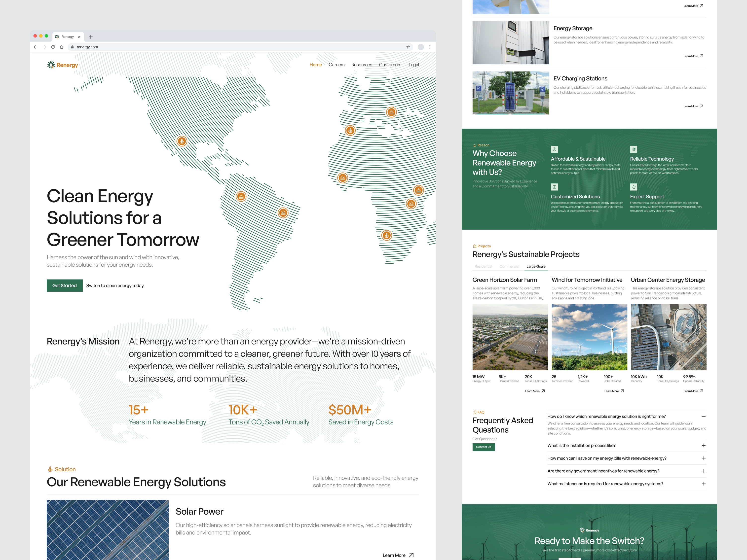Switch to the Residential projects tab
The height and width of the screenshot is (560, 747).
pyautogui.click(x=483, y=266)
